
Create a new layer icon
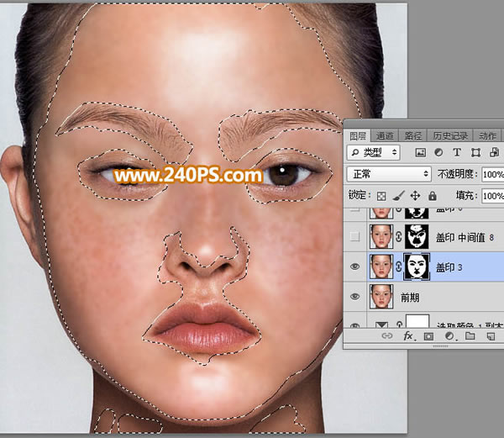click(491, 336)
